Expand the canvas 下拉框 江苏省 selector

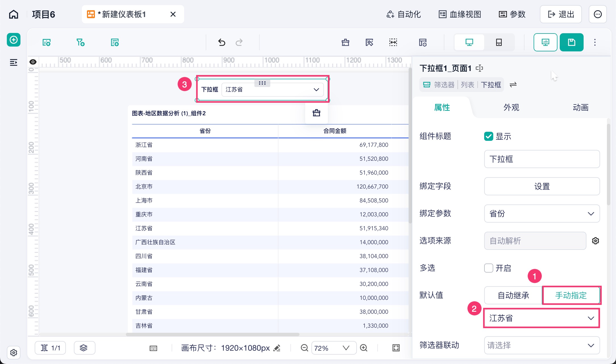272,89
